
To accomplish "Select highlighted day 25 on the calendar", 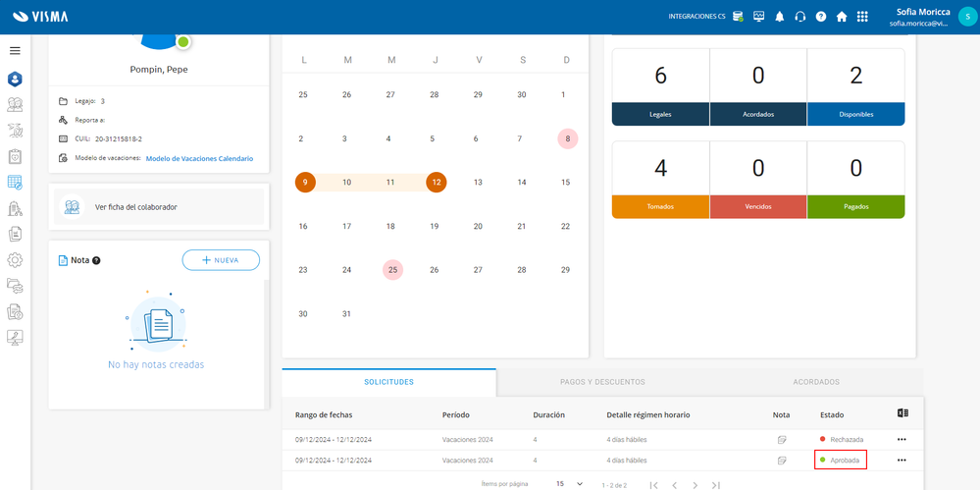I will (x=392, y=270).
